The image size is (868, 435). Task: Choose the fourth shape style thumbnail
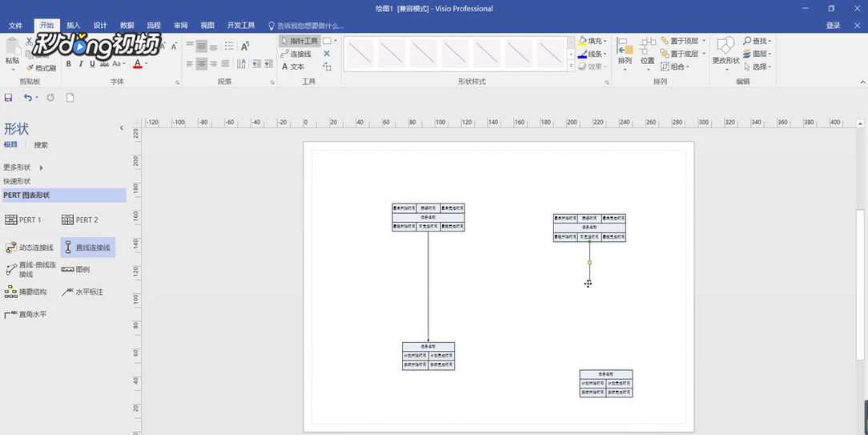click(455, 54)
